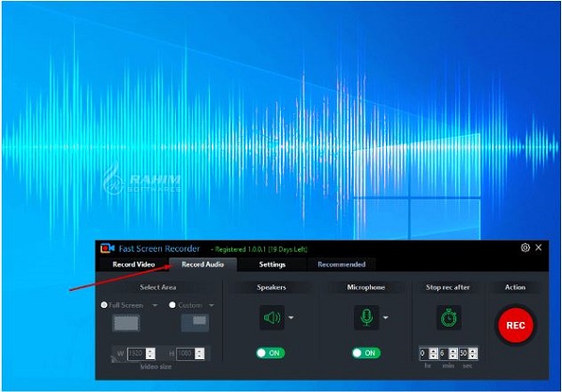Image resolution: width=562 pixels, height=392 pixels.
Task: Click the Fast Screen Recorder camera logo
Action: (107, 248)
